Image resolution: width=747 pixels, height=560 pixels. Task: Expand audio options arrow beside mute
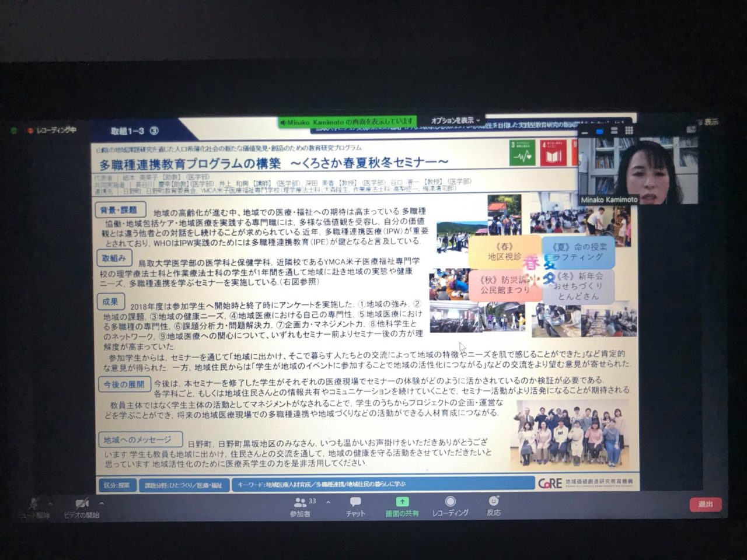coord(50,502)
